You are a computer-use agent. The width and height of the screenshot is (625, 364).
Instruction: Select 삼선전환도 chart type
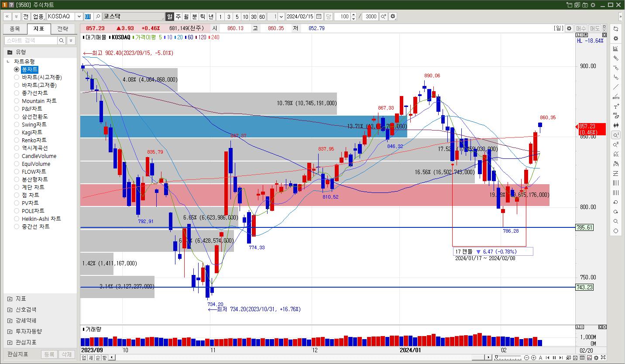17,117
